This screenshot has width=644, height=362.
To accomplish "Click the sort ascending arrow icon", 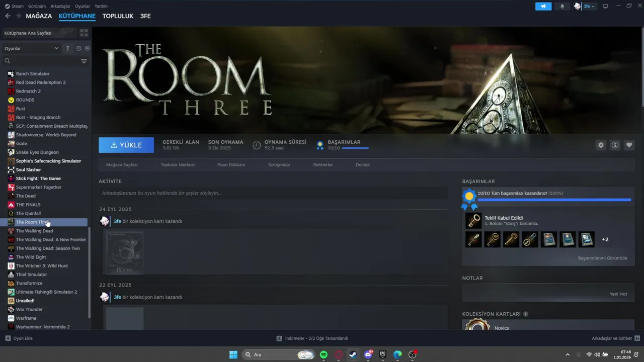I will pyautogui.click(x=68, y=48).
